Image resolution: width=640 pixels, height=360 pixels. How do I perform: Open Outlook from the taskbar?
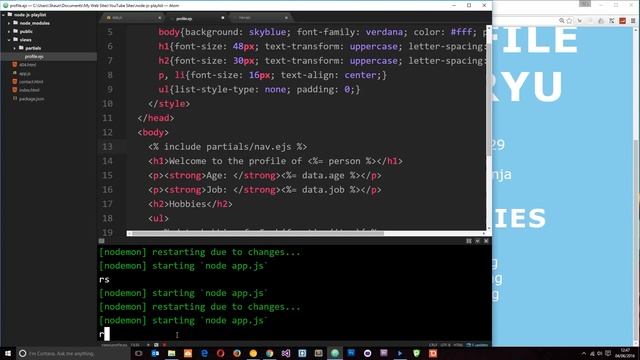pos(155,353)
